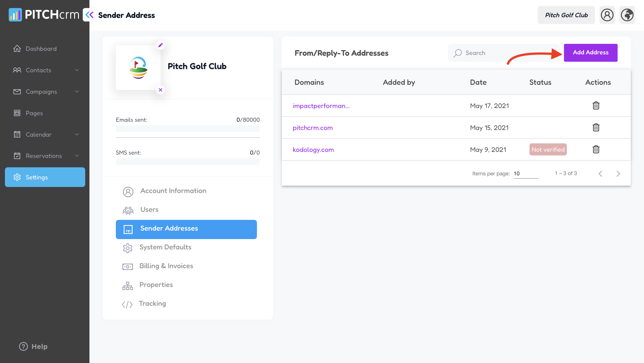Click the globe language icon
Screen dimensions: 644x363
coord(627,15)
